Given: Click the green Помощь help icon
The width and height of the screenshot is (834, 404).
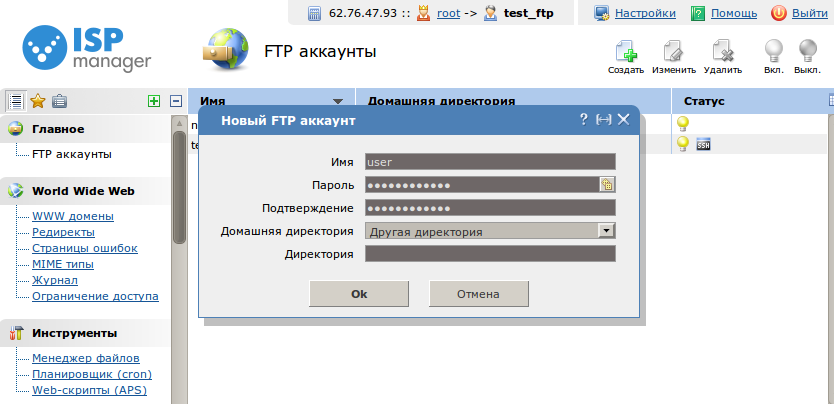Looking at the screenshot, I should [x=697, y=13].
